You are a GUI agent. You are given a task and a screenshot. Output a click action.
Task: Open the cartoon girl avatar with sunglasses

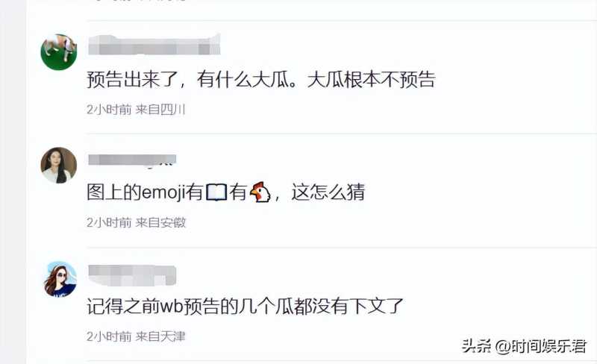pyautogui.click(x=60, y=279)
